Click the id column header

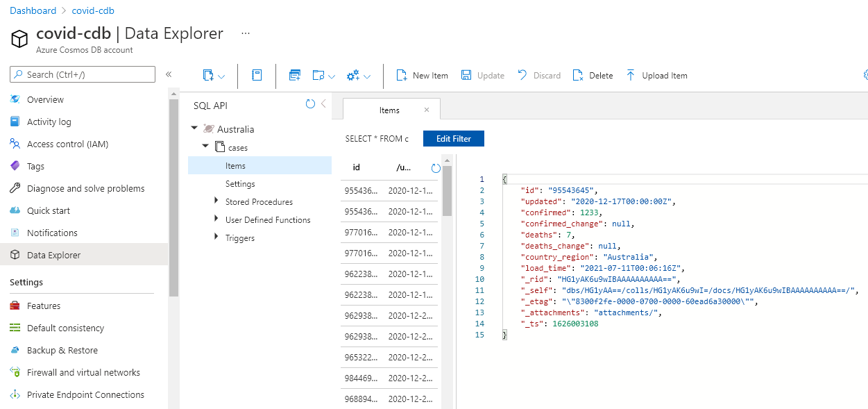pos(356,167)
